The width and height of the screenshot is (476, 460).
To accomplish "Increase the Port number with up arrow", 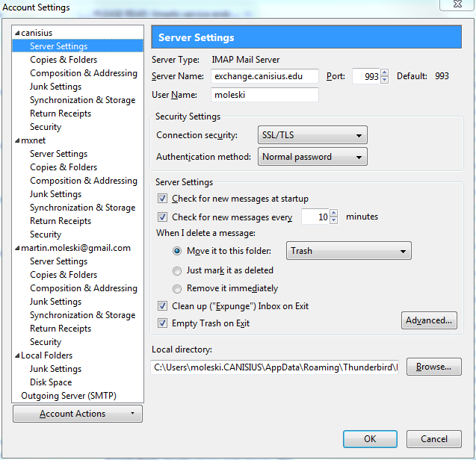I will tap(385, 72).
